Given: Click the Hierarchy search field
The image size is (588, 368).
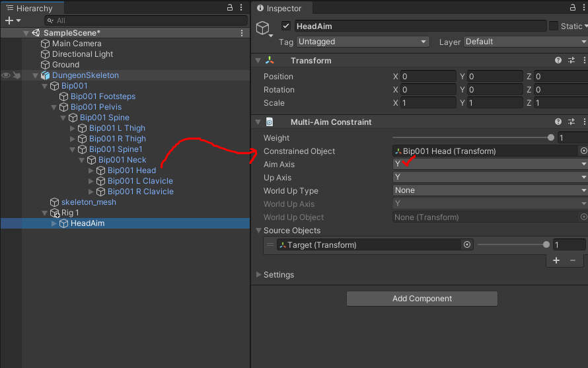Looking at the screenshot, I should coord(146,20).
